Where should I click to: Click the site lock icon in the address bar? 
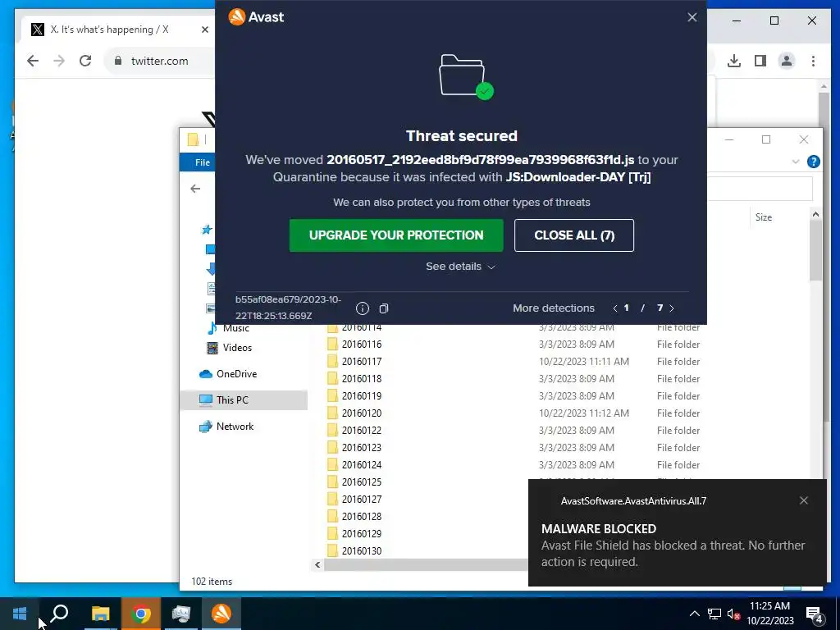118,61
